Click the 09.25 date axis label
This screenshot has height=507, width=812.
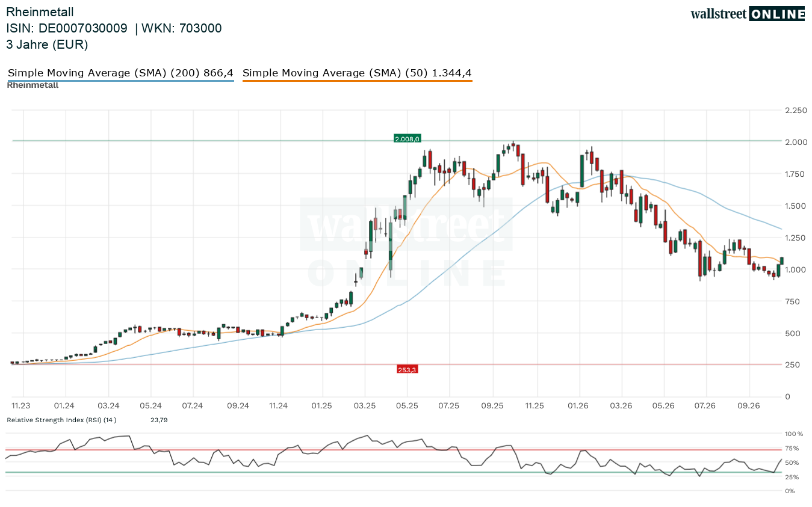tap(492, 406)
